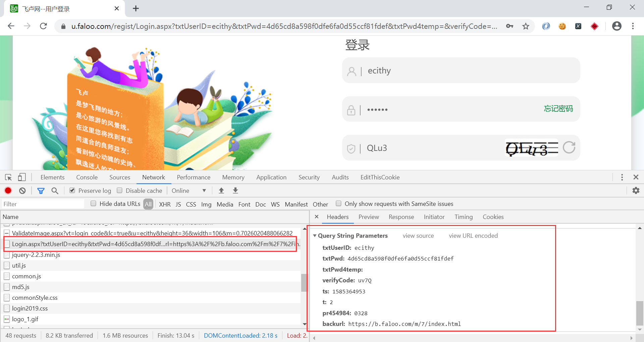Select the login2019.css request row
644x342 pixels.
coord(150,308)
